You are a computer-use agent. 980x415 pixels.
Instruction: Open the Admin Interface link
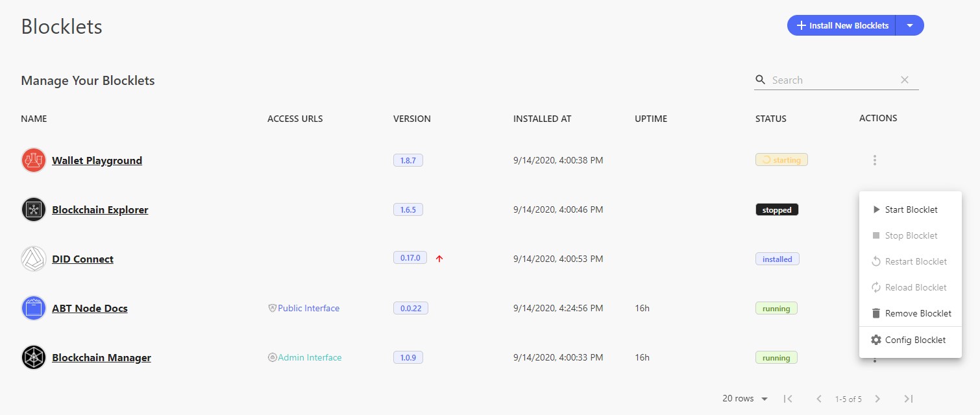pos(310,357)
